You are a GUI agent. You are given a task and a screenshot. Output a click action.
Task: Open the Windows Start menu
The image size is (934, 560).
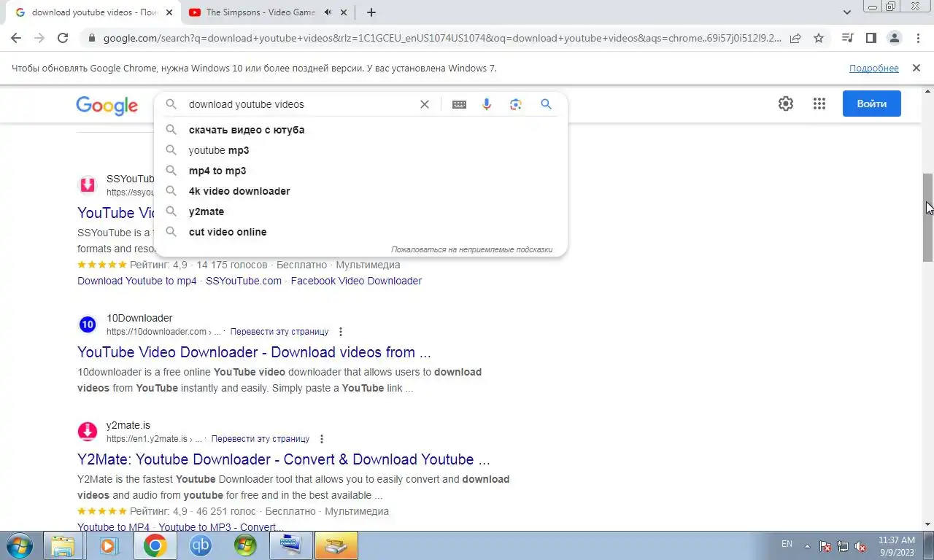pos(19,545)
